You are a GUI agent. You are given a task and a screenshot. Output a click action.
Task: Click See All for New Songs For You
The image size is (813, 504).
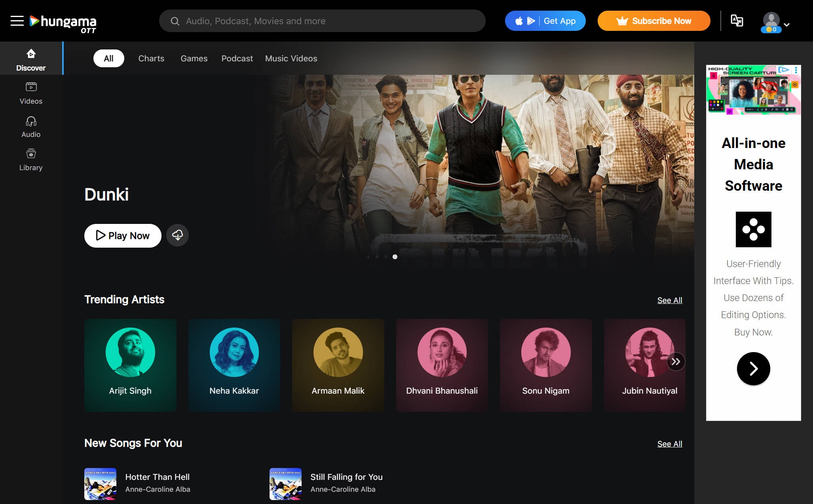pyautogui.click(x=670, y=444)
